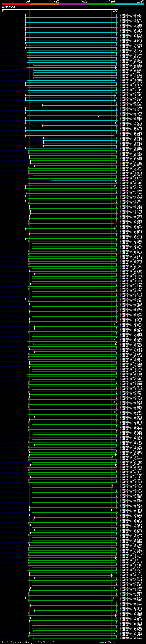Image resolution: width=146 pixels, height=644 pixels.
Task: Open hit UniRef100_Q9LQL0
Action: pyautogui.click(x=131, y=15)
